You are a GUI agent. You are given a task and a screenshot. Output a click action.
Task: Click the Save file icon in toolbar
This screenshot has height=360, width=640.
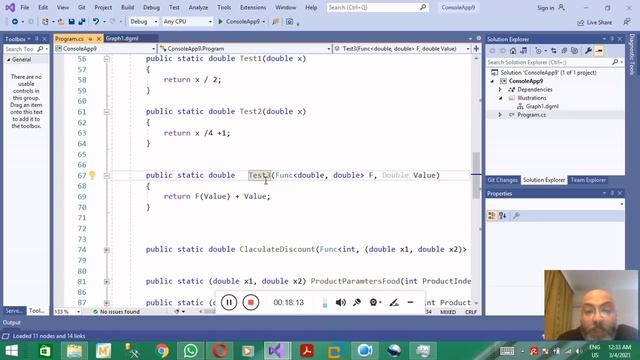point(71,22)
